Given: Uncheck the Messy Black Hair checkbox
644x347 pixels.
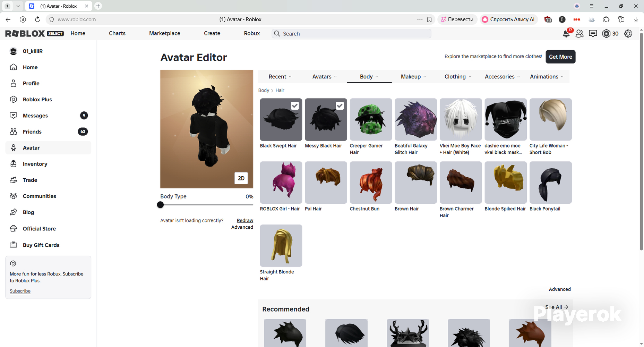Looking at the screenshot, I should pos(340,105).
